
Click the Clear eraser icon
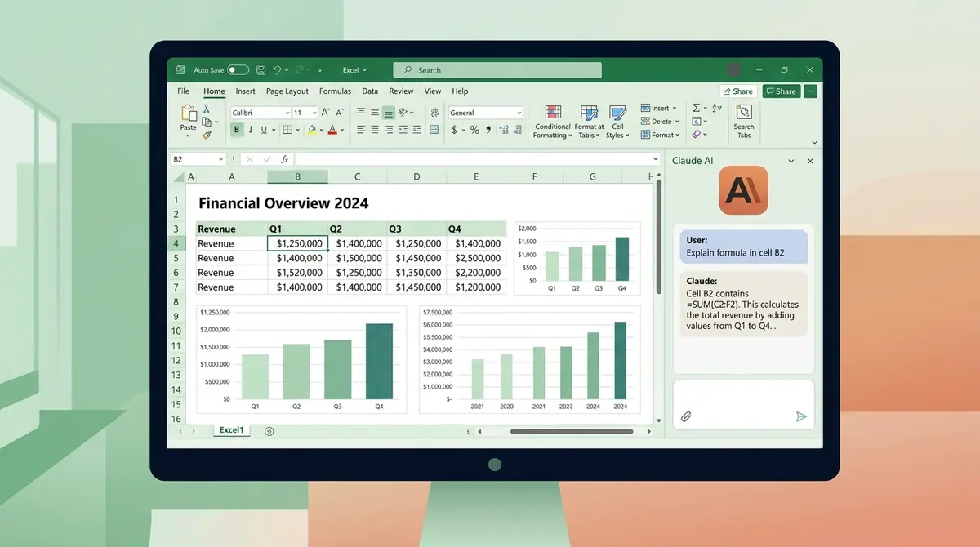point(697,134)
